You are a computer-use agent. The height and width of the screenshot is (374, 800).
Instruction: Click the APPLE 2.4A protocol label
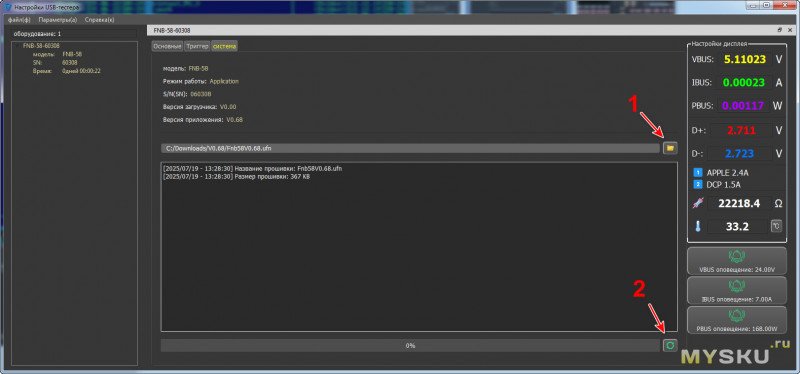tap(728, 173)
